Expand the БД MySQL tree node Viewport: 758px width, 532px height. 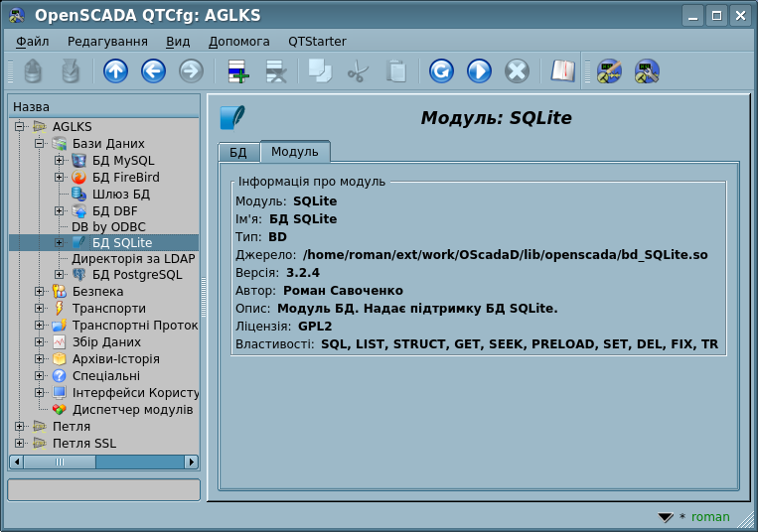60,160
